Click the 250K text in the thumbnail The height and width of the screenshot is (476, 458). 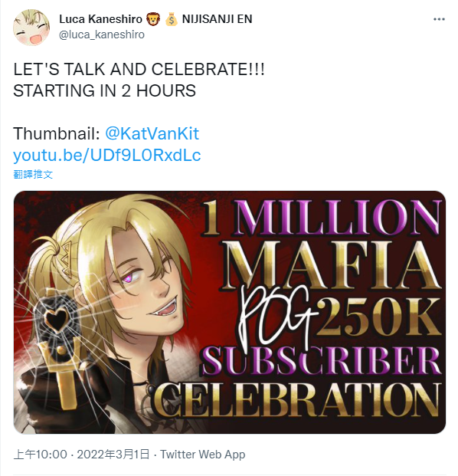[x=379, y=319]
